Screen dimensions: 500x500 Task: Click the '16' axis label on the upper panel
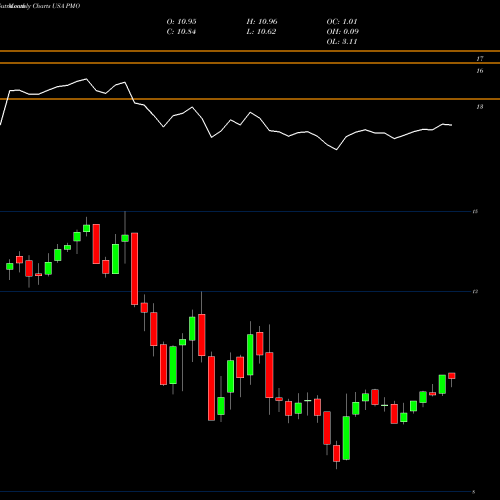coord(480,71)
